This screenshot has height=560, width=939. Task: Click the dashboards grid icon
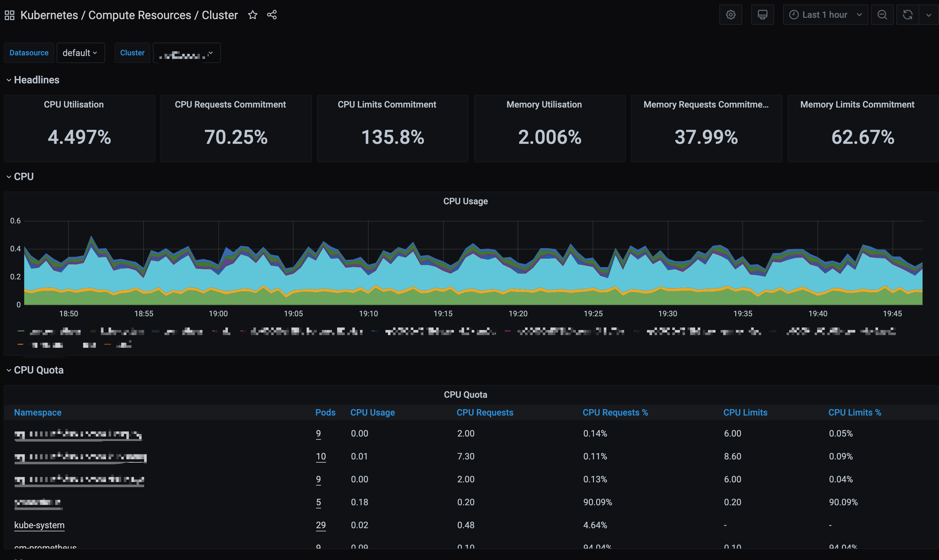(10, 15)
